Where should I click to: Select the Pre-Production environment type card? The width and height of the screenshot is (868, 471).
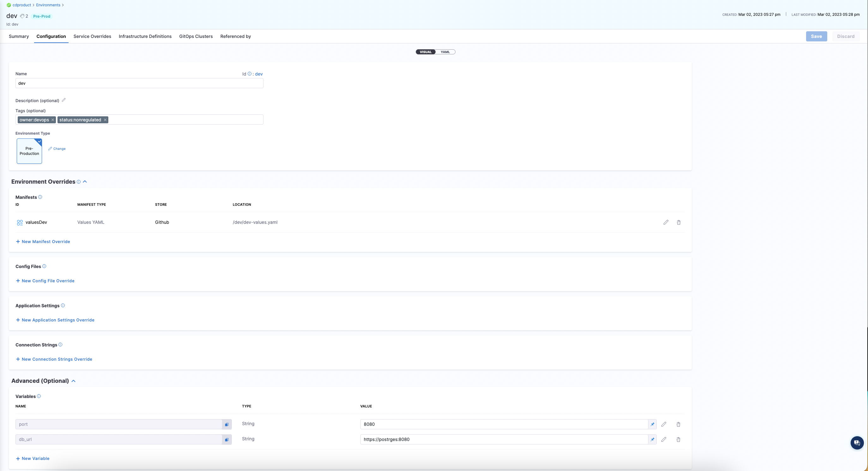[29, 151]
